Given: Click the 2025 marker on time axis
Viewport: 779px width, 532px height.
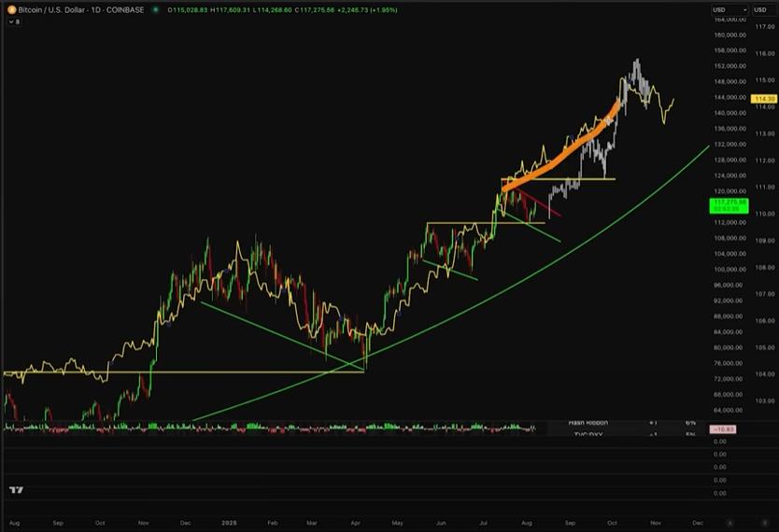Looking at the screenshot, I should pyautogui.click(x=228, y=525).
